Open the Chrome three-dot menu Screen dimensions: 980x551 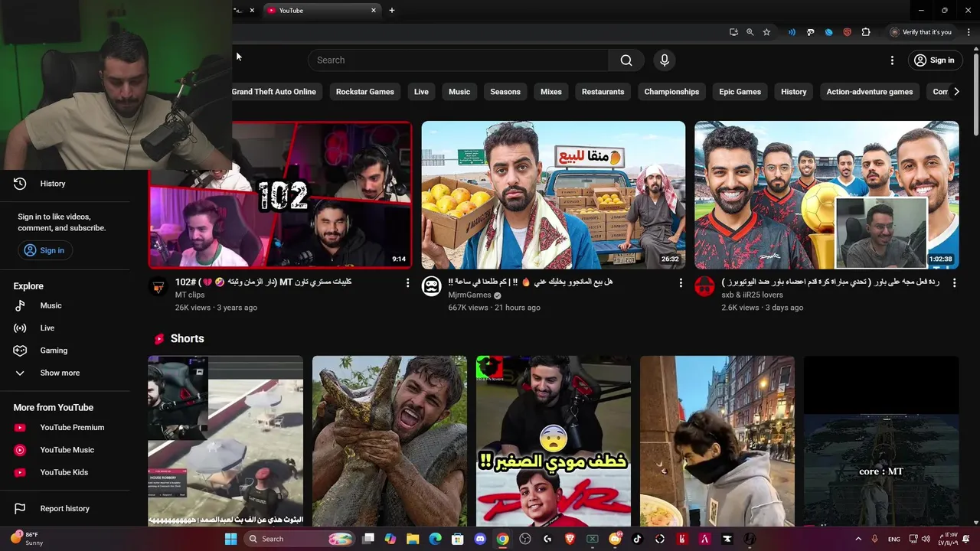[969, 32]
